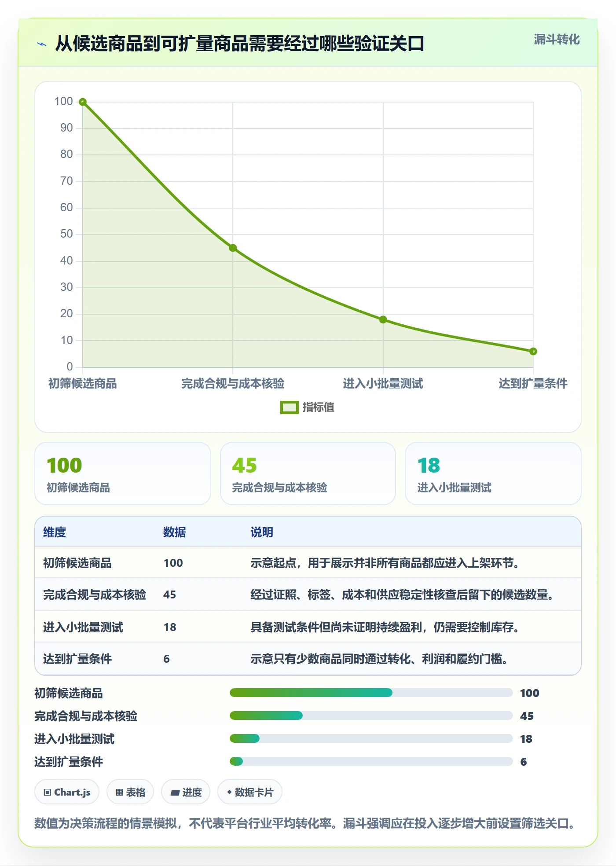This screenshot has height=866, width=616.
Task: Select the Chart.js chip
Action: (x=67, y=792)
